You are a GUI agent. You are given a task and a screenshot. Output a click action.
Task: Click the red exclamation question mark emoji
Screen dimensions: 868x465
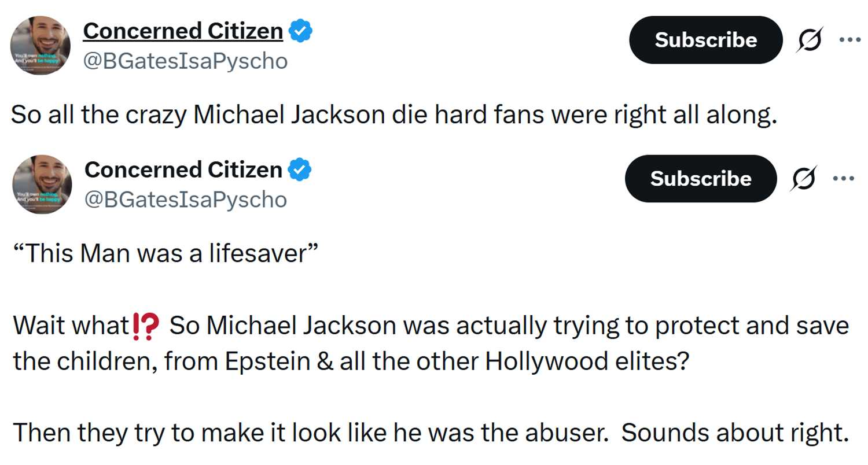click(x=145, y=326)
